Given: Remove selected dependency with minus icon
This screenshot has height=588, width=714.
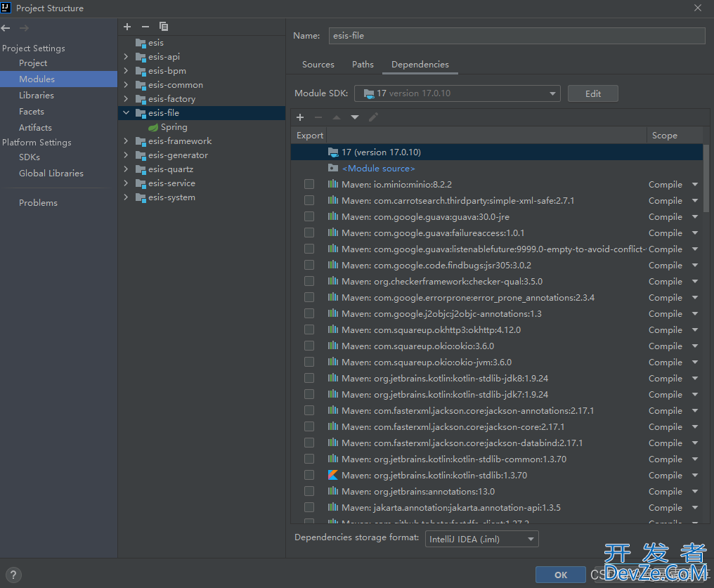Looking at the screenshot, I should [x=318, y=117].
